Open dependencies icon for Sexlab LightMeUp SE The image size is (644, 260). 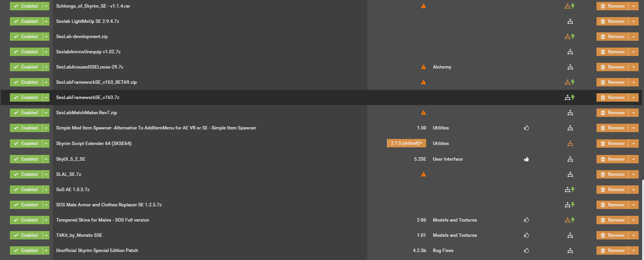570,21
